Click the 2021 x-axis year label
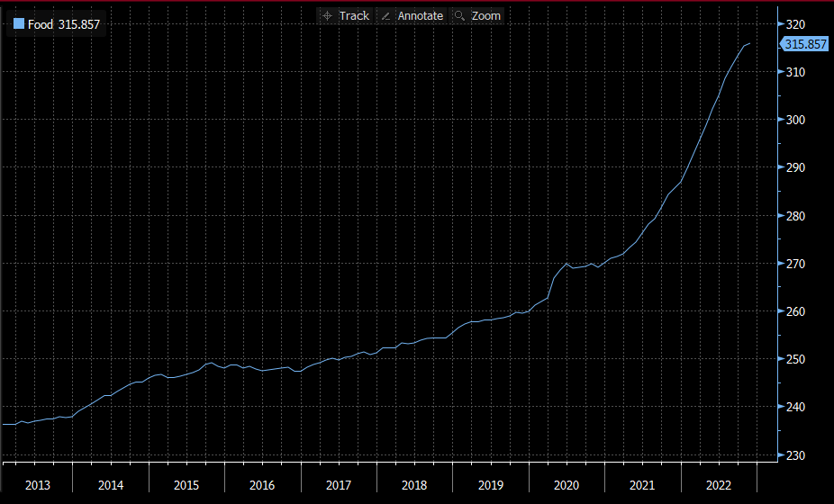This screenshot has height=504, width=834. [642, 485]
